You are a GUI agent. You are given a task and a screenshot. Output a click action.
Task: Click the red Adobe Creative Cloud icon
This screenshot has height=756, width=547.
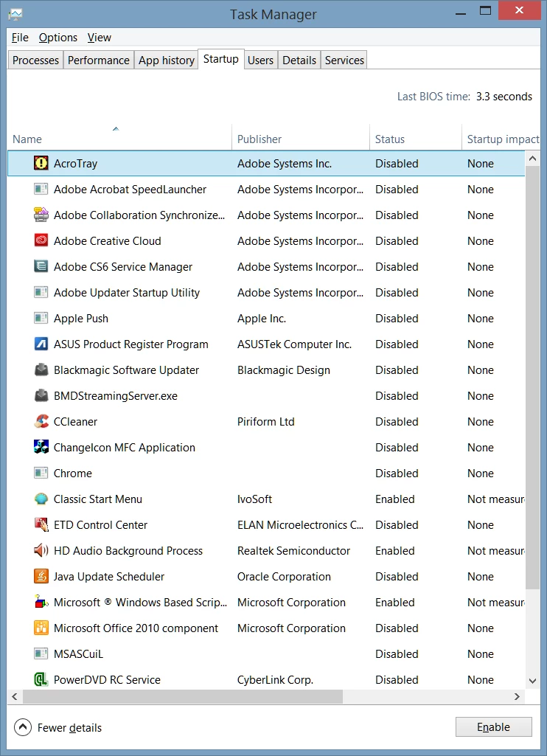click(41, 240)
